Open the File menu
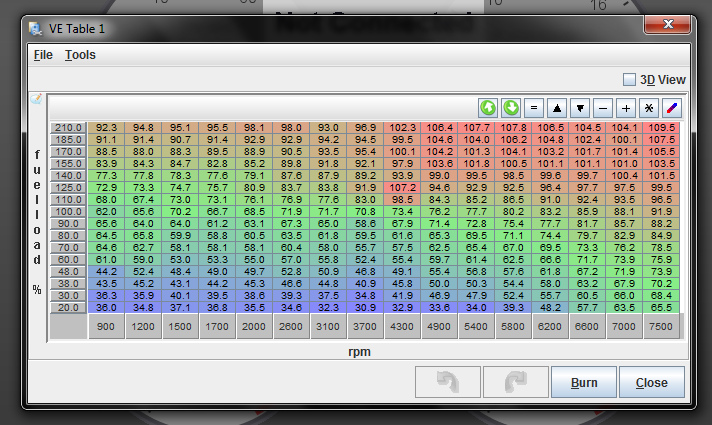 43,55
